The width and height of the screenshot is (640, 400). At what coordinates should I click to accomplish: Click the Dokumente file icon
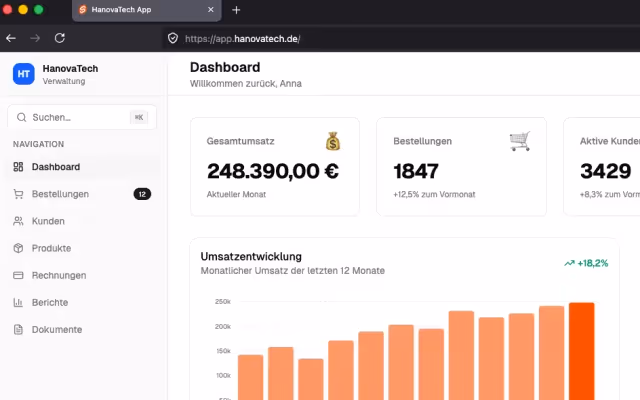pyautogui.click(x=18, y=329)
